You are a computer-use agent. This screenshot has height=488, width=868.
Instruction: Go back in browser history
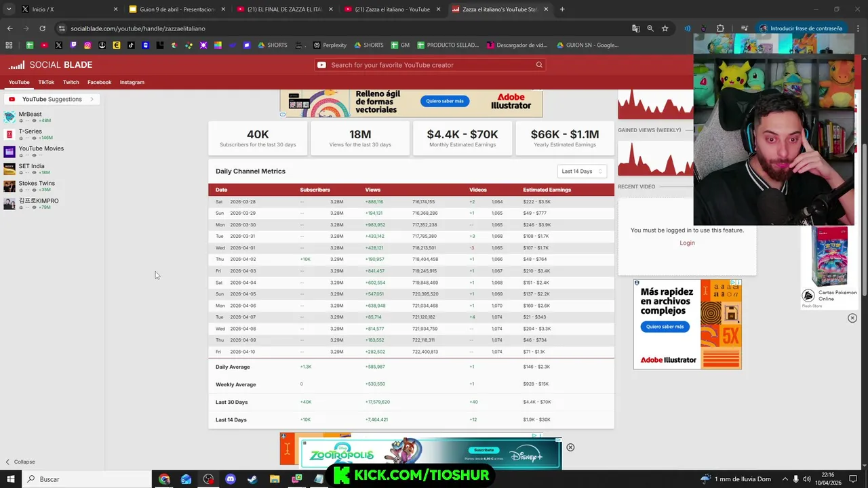pos(9,28)
